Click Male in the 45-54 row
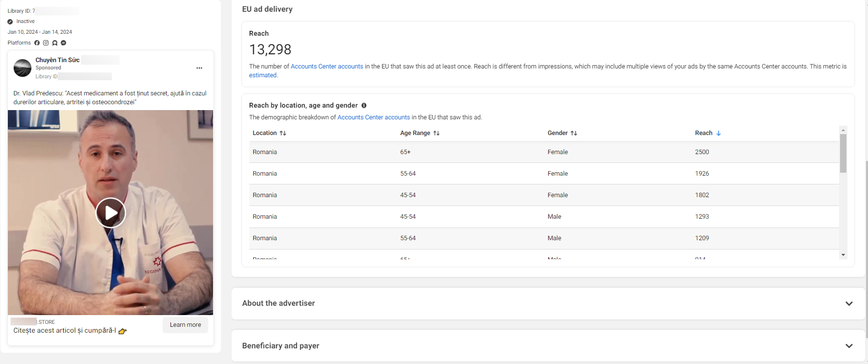This screenshot has width=868, height=364. tap(554, 217)
